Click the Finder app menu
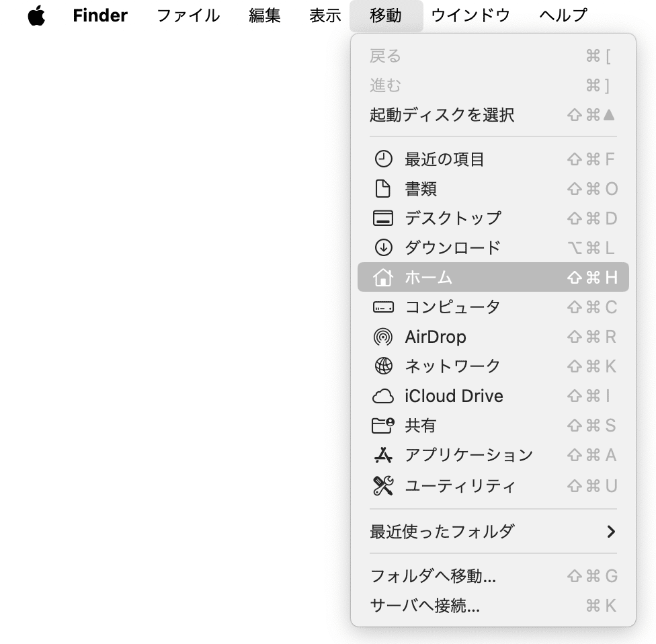The image size is (656, 644). [x=100, y=15]
